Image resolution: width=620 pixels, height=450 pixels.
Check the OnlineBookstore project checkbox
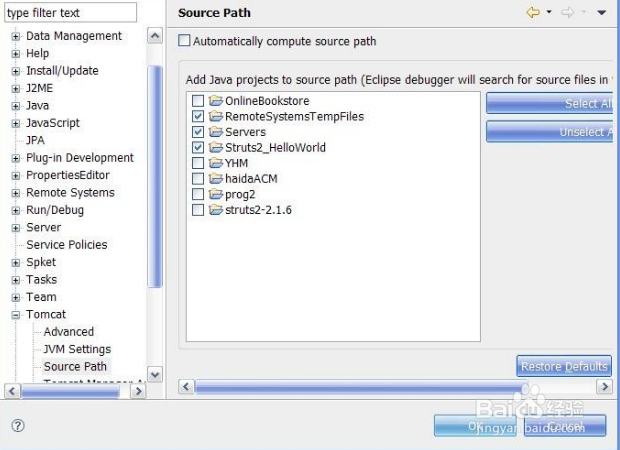tap(198, 101)
